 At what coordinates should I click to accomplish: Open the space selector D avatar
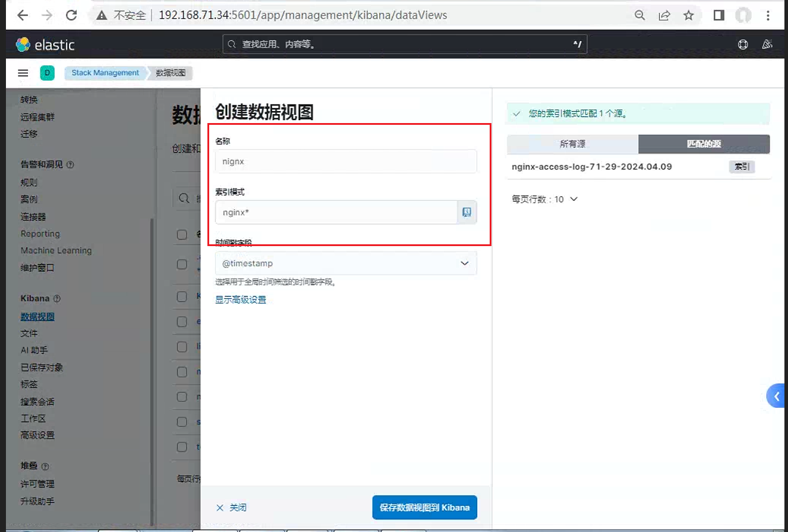[x=48, y=73]
